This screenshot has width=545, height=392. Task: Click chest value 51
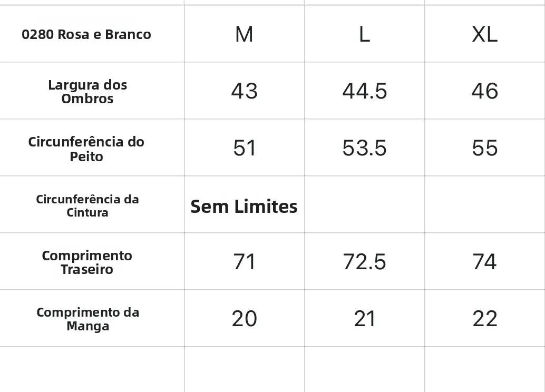coord(244,148)
